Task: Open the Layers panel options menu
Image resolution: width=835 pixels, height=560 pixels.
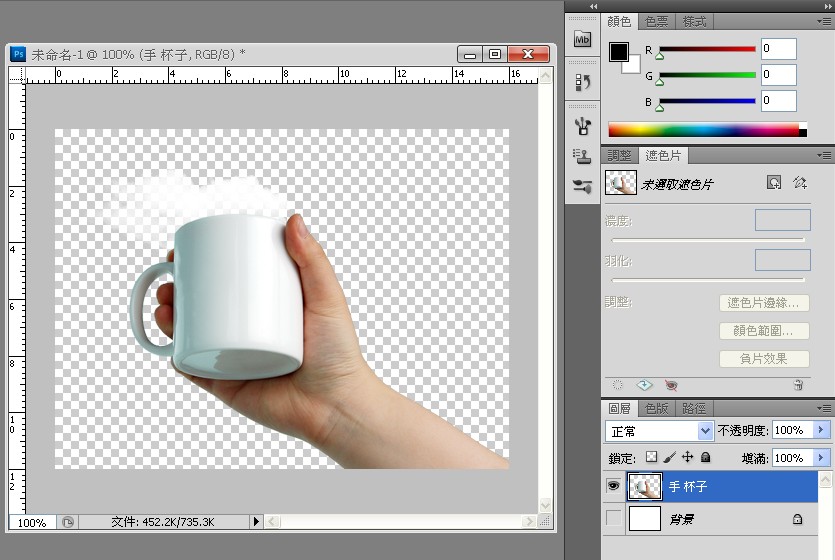Action: [824, 408]
